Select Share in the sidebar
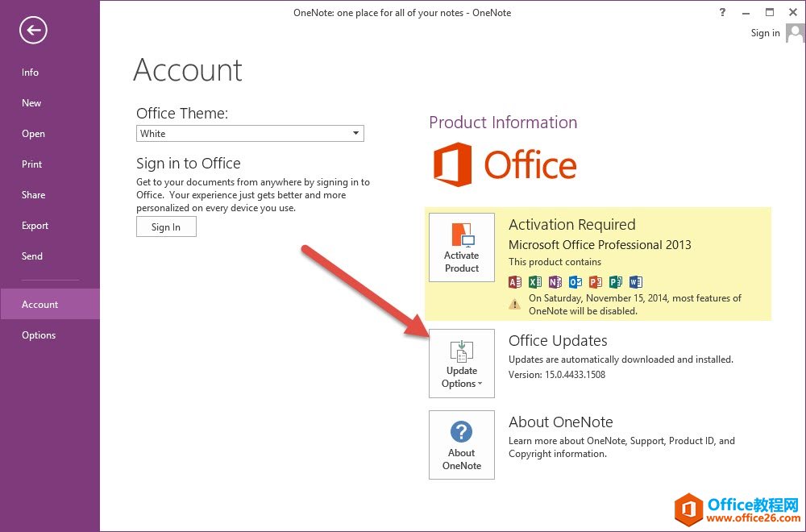The height and width of the screenshot is (532, 806). [x=33, y=195]
